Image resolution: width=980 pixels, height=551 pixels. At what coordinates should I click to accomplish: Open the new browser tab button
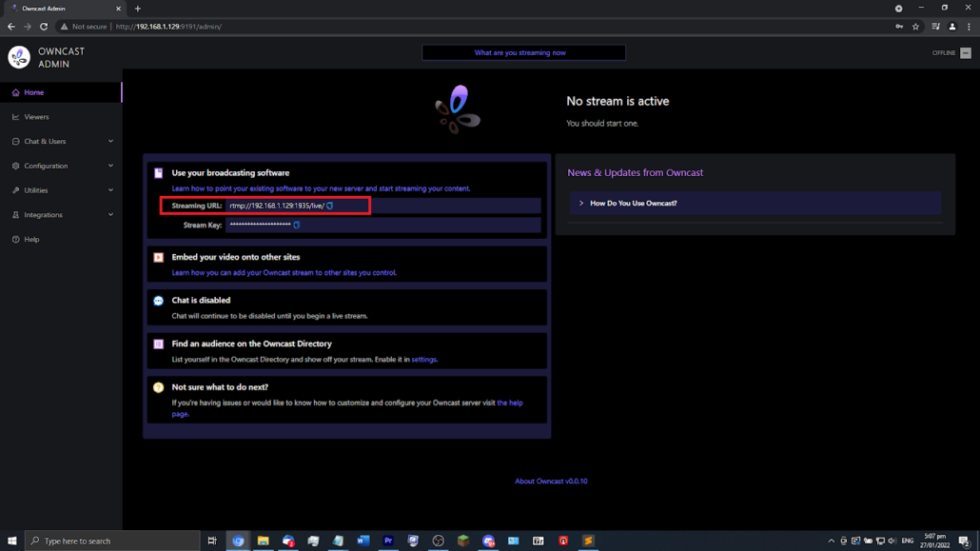click(138, 9)
